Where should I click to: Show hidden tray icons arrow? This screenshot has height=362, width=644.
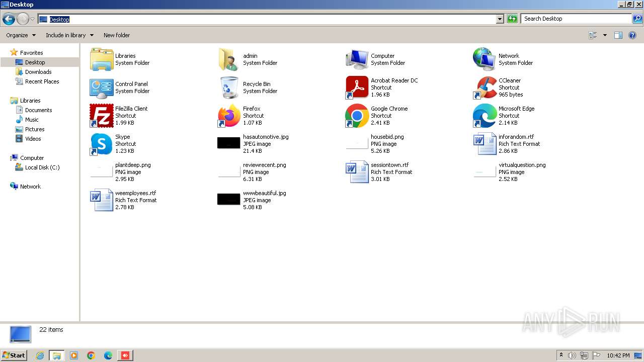pyautogui.click(x=561, y=355)
